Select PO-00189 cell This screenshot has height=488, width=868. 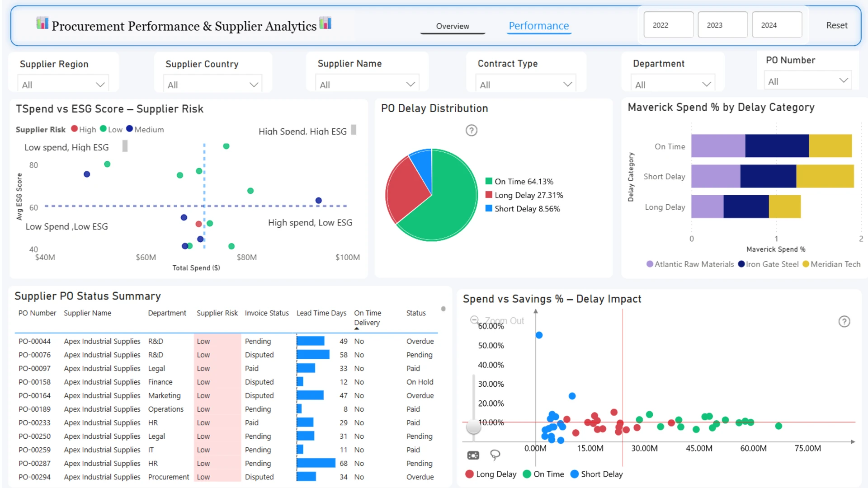coord(34,409)
